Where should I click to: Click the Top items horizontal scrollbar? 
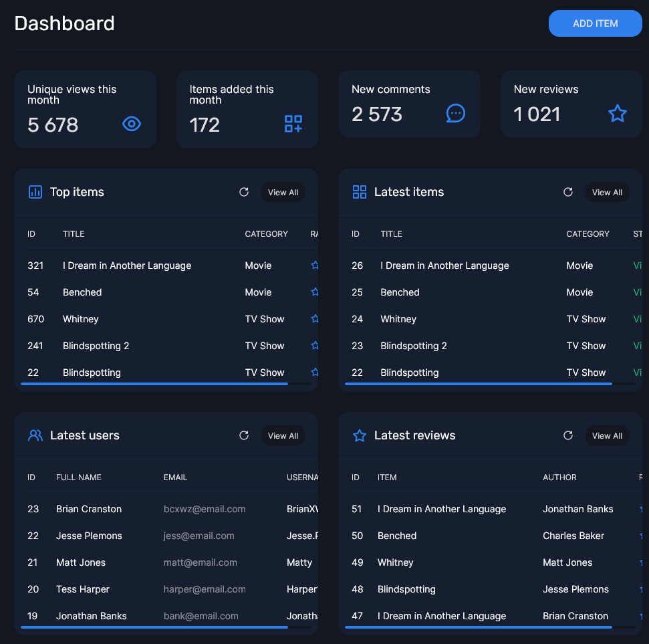tap(154, 384)
